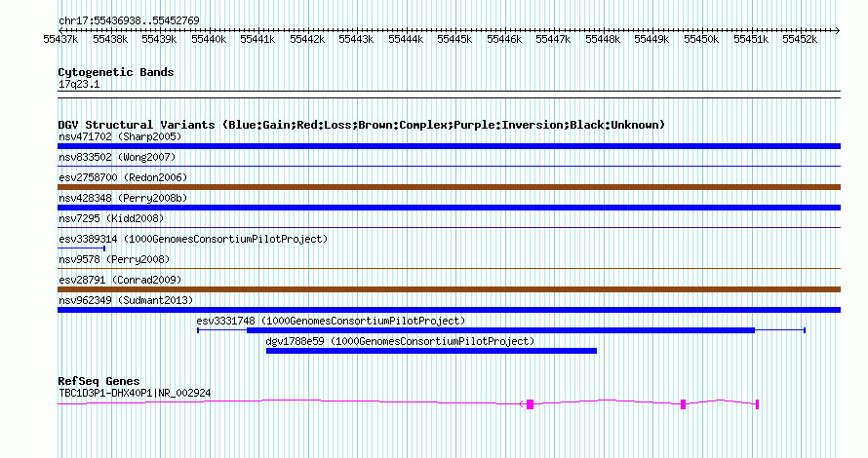The width and height of the screenshot is (868, 458).
Task: Click the blue bar for nsv962349
Action: (x=449, y=310)
